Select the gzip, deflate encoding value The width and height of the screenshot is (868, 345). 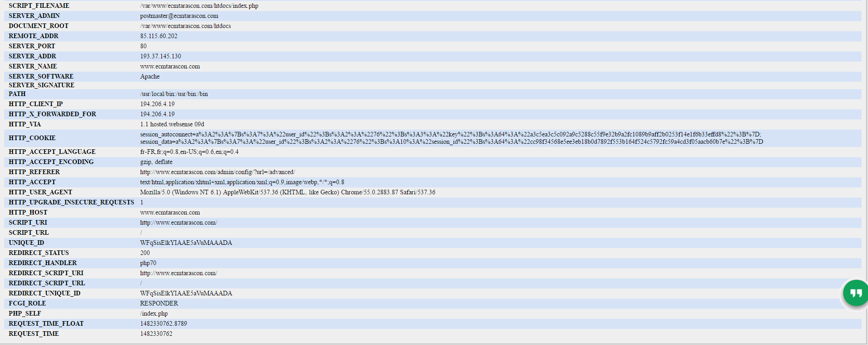pos(156,162)
